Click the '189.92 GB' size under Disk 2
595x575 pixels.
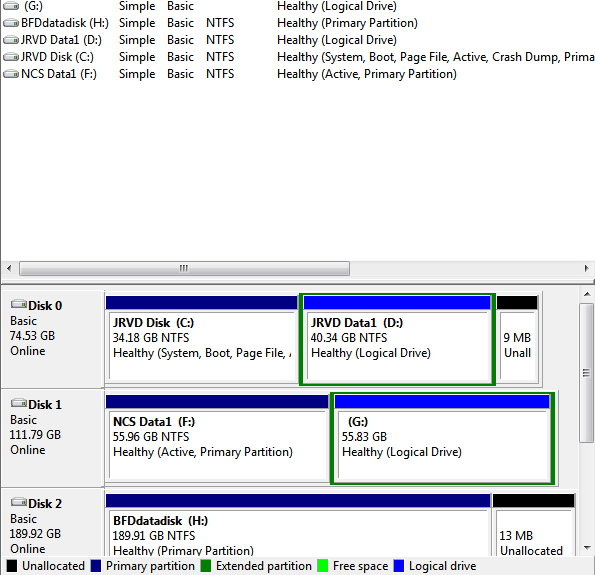35,534
